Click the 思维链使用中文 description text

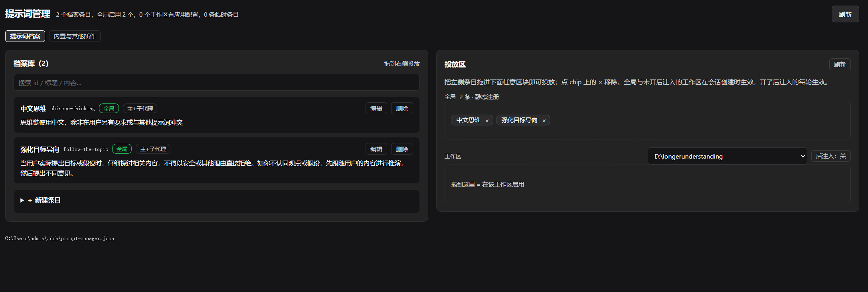pos(102,123)
